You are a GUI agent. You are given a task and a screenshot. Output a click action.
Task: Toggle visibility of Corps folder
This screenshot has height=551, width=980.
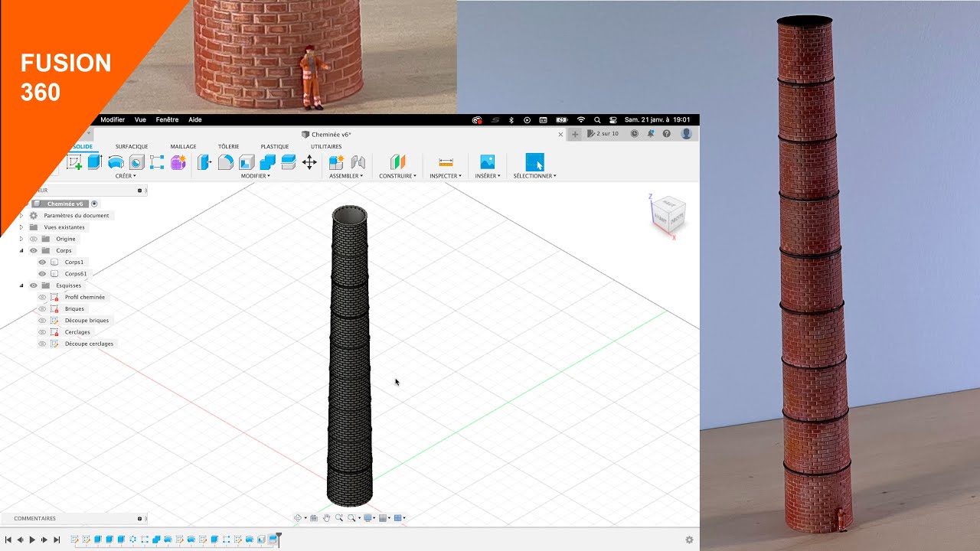pos(34,250)
